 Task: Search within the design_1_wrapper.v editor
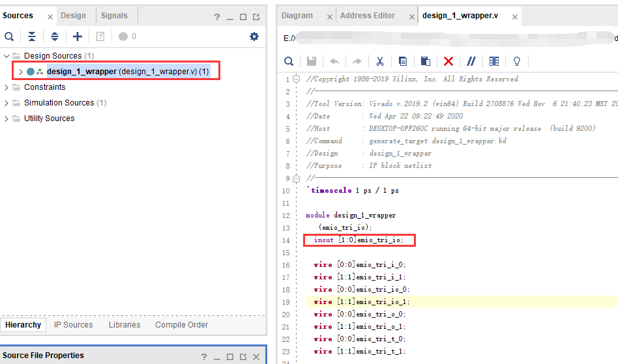pos(289,61)
